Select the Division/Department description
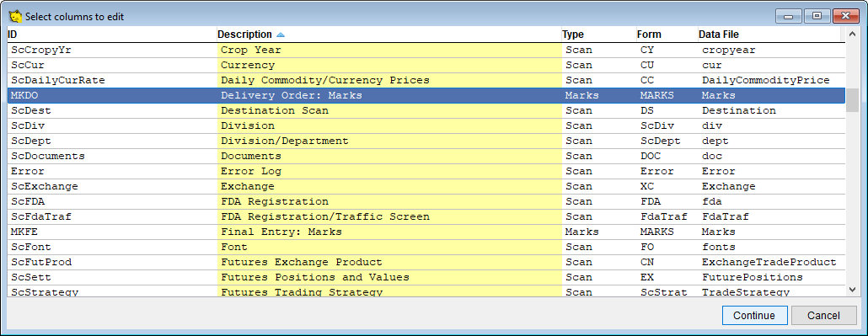Viewport: 868px width, 336px height. 389,141
